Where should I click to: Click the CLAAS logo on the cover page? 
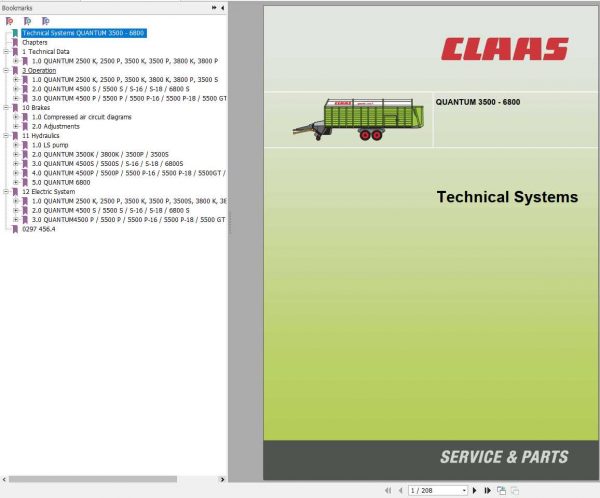coord(504,49)
